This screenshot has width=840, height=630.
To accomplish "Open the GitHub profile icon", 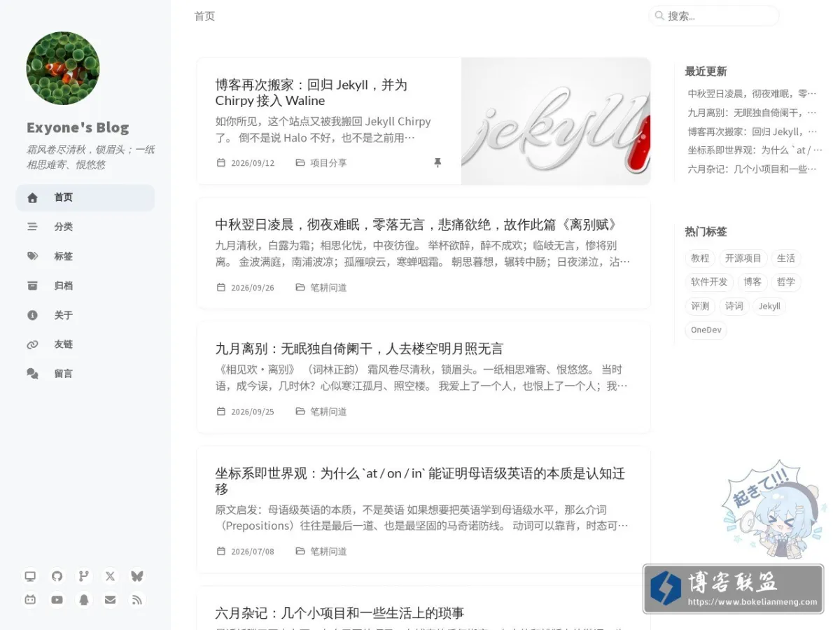I will tap(57, 576).
